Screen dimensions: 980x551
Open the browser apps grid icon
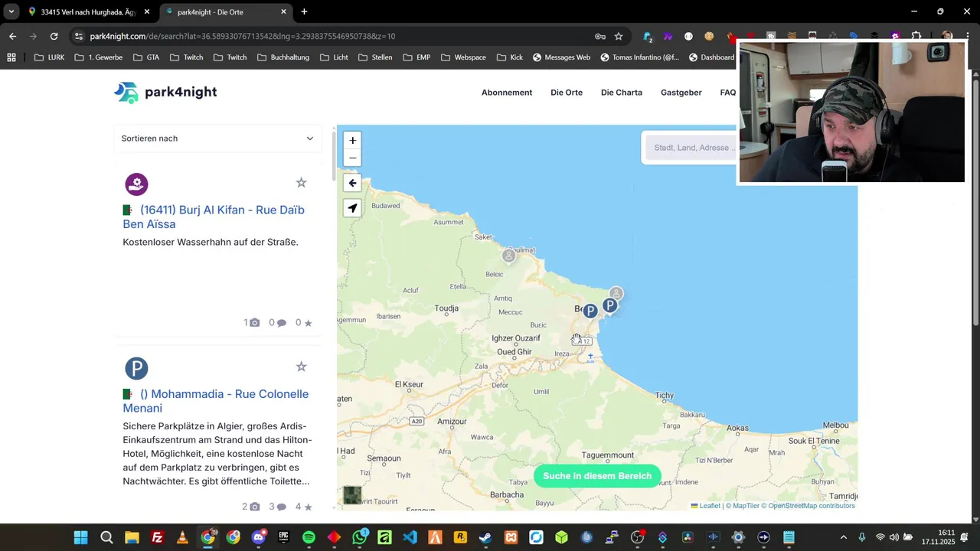coord(11,57)
